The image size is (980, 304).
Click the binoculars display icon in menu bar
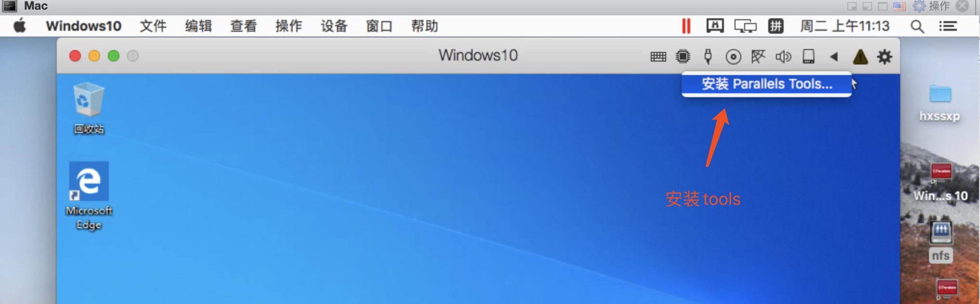point(715,25)
